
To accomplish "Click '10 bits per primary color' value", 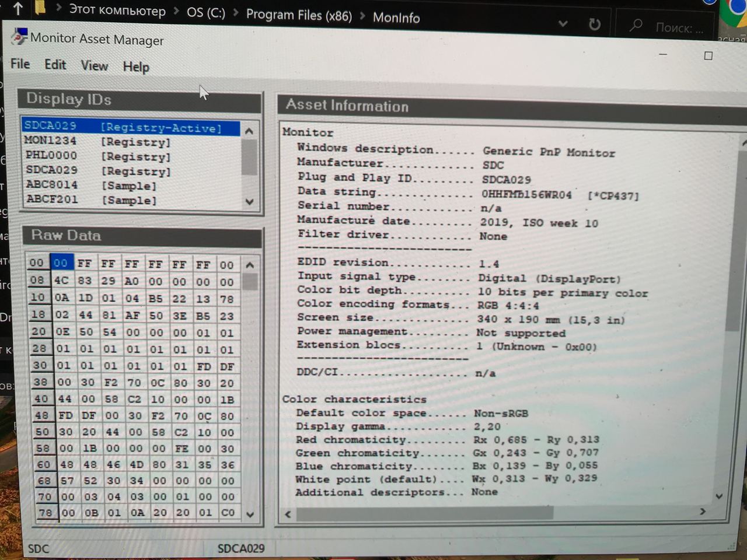I will click(563, 293).
